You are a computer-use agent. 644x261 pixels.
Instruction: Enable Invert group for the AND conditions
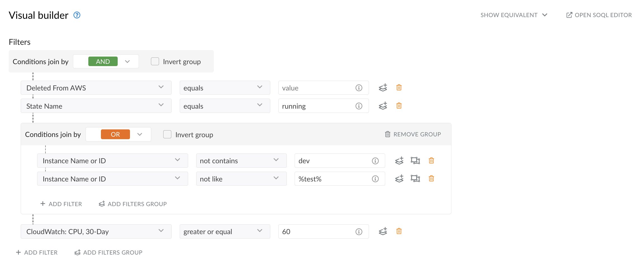[x=155, y=61]
